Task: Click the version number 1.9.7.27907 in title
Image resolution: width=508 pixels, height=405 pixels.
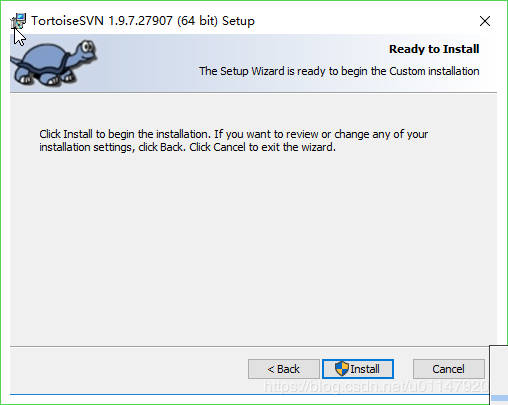Action: 140,21
